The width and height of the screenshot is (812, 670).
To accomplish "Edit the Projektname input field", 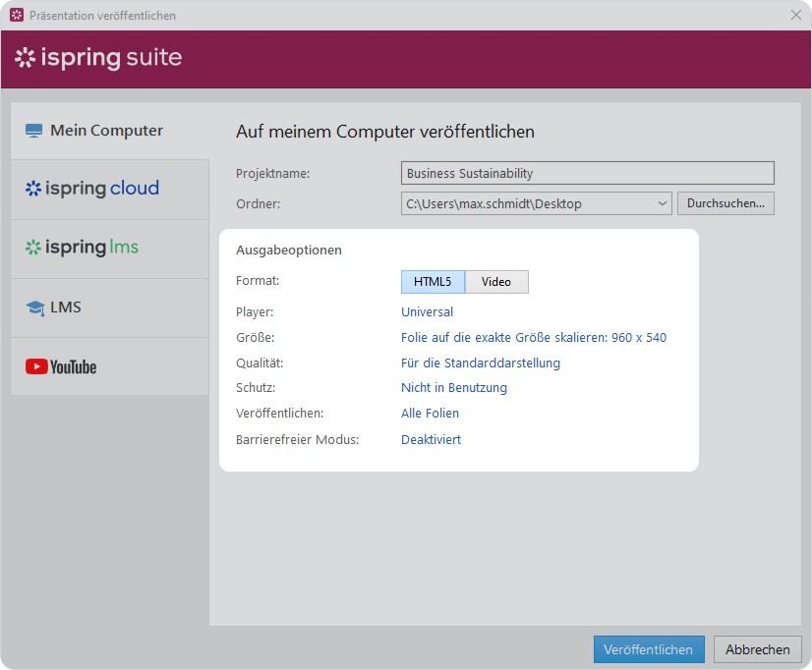I will [x=587, y=173].
